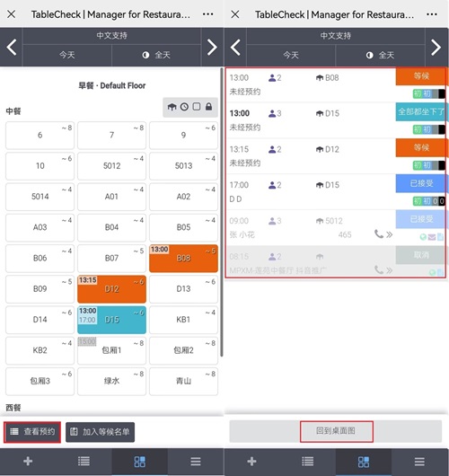
Task: Toggle the 全天 filter in right panel
Action: (x=380, y=56)
